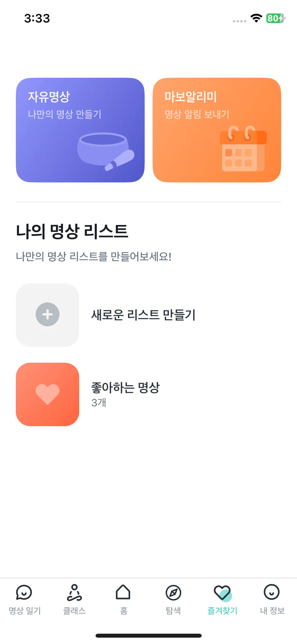Tap the Wi-Fi status icon

coord(256,18)
